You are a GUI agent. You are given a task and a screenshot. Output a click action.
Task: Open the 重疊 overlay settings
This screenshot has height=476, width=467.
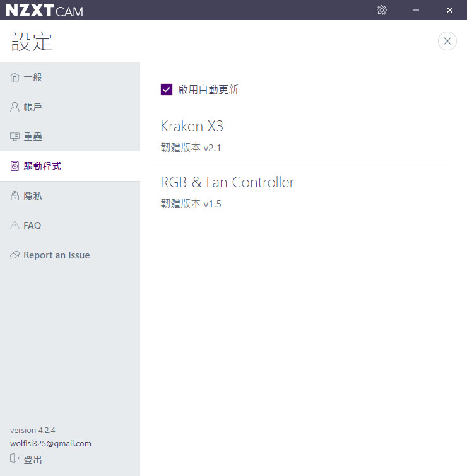point(70,137)
